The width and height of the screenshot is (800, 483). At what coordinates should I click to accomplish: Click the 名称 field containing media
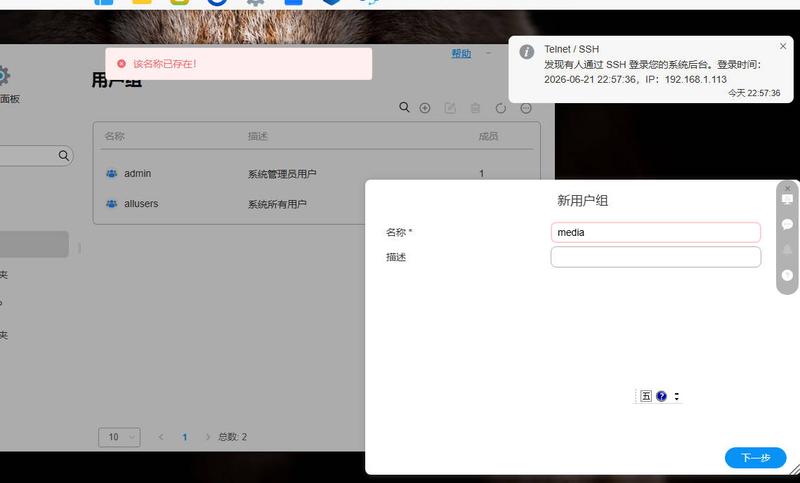point(656,232)
